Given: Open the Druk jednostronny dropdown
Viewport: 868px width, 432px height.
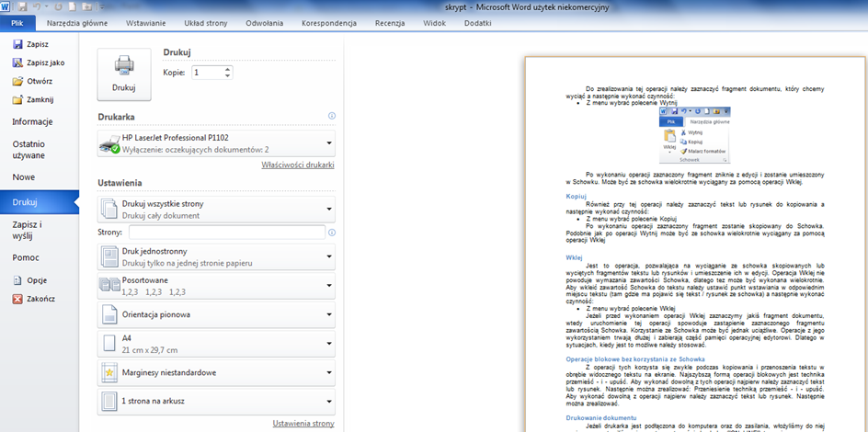Looking at the screenshot, I should pos(216,256).
